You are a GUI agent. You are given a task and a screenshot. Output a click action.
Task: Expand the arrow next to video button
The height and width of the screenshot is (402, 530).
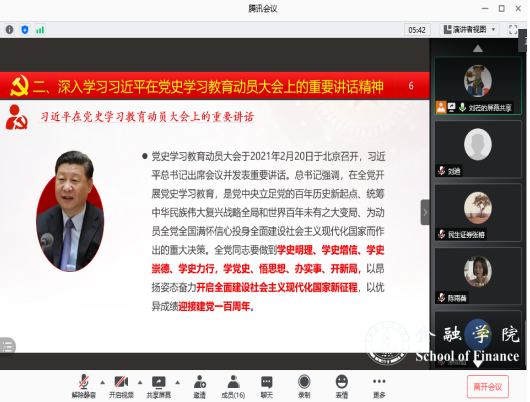(140, 382)
